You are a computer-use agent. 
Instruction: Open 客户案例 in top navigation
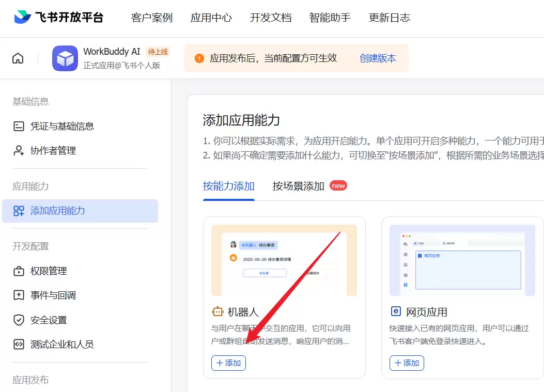[x=152, y=18]
